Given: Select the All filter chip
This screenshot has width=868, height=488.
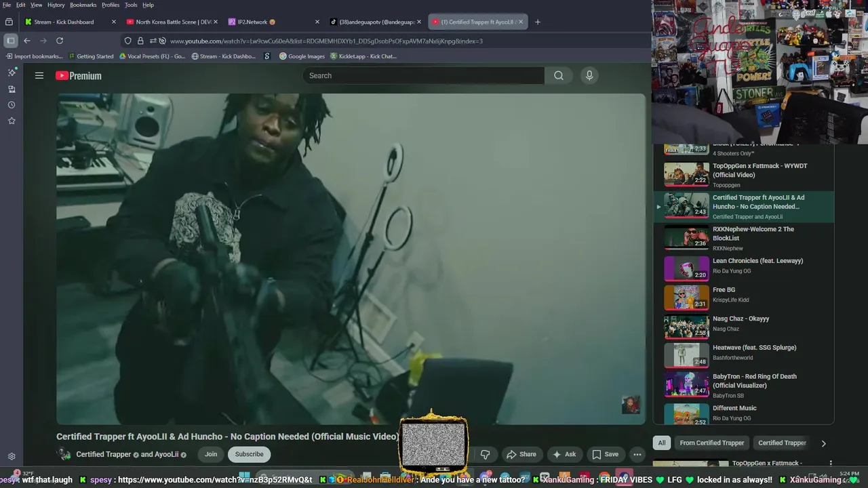Looking at the screenshot, I should tap(662, 443).
